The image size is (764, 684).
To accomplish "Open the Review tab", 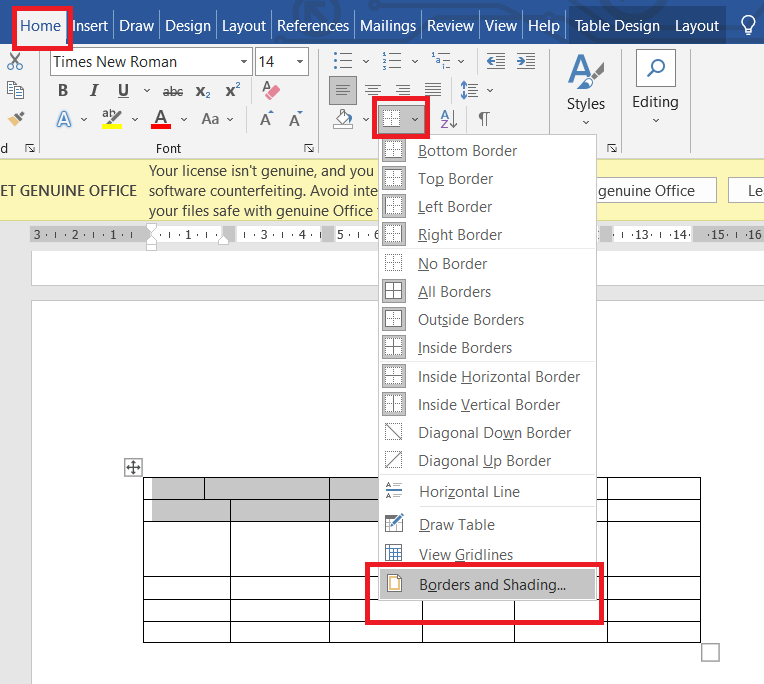I will [x=450, y=25].
